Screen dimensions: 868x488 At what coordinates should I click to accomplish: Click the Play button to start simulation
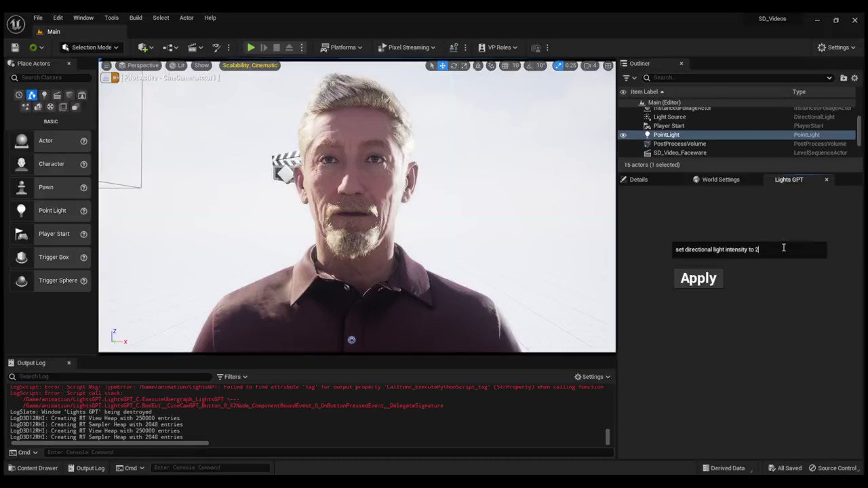tap(250, 47)
